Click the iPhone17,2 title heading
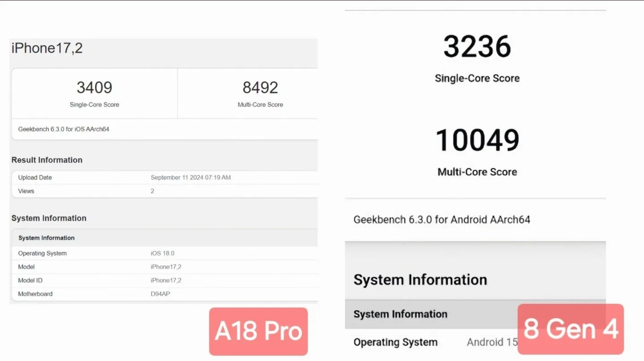 [47, 48]
